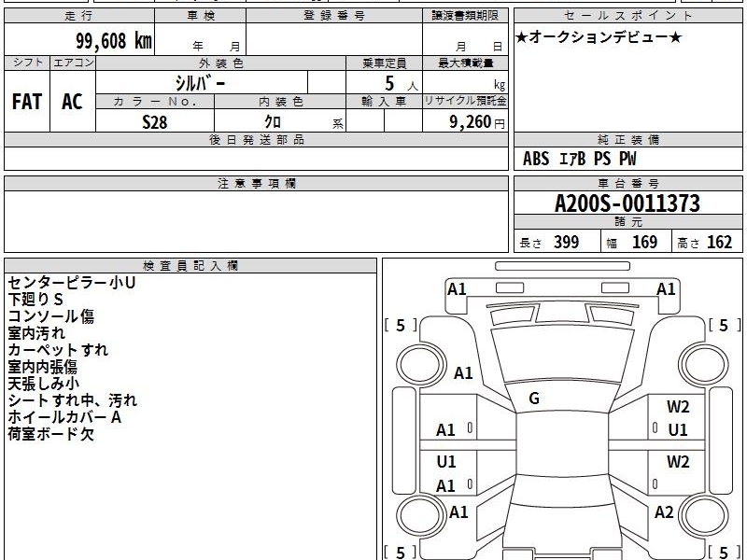747x560 pixels.
Task: Click the 検査員記入欄 header
Action: (x=190, y=266)
